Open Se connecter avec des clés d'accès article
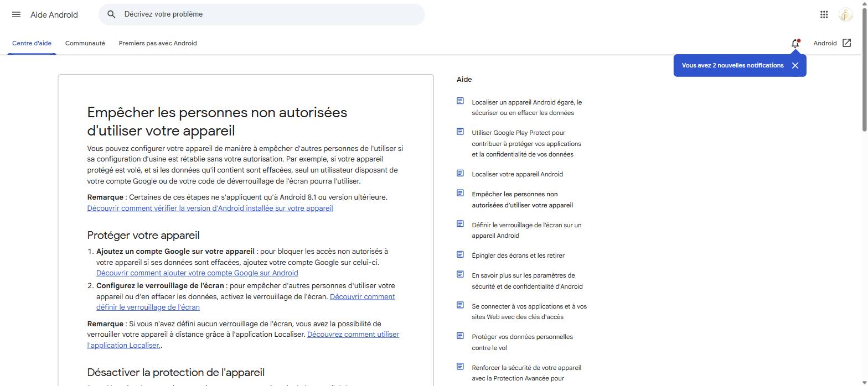 click(x=529, y=311)
